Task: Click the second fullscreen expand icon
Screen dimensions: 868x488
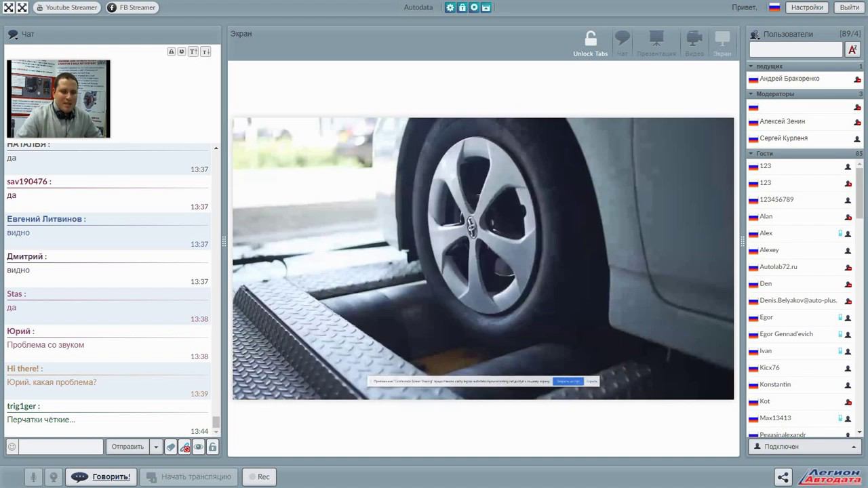Action: [22, 7]
